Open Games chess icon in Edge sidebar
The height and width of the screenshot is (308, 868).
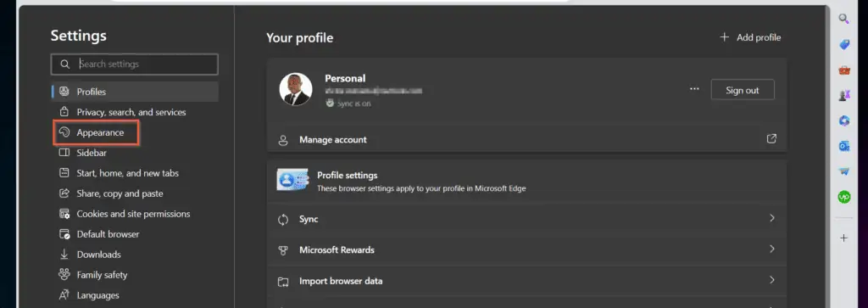coord(843,96)
